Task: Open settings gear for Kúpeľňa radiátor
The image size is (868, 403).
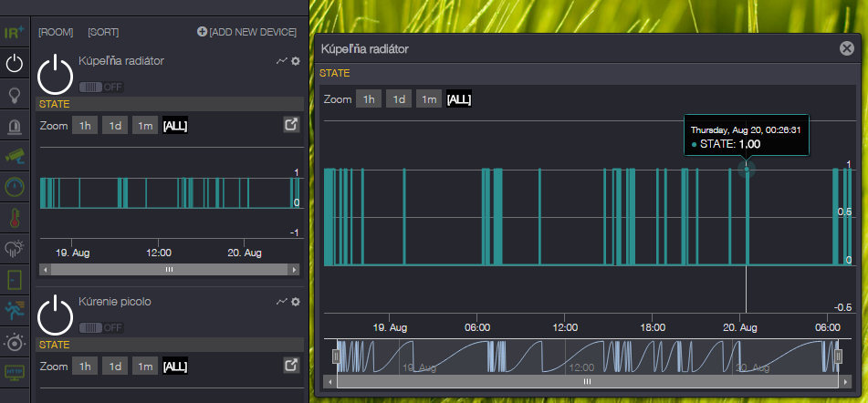Action: pos(295,61)
